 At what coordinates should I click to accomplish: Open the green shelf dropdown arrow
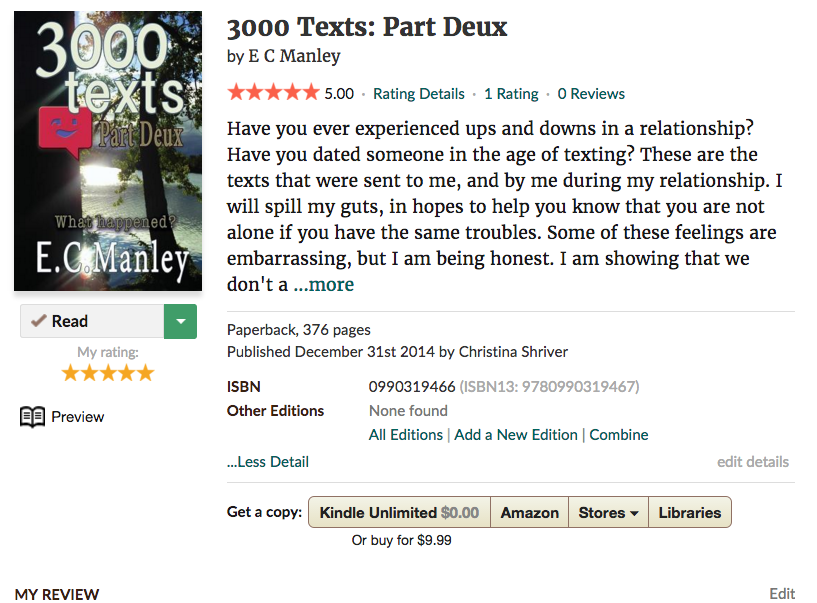pos(180,321)
